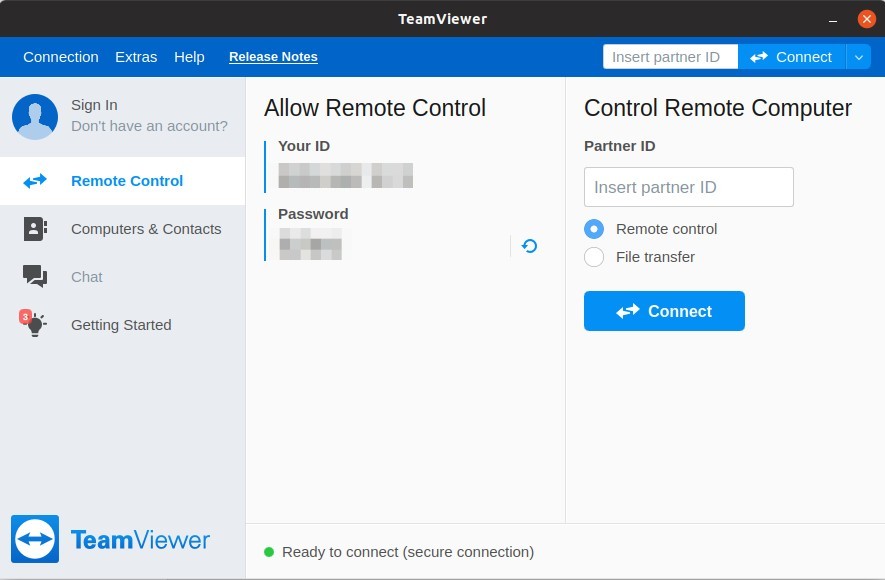Click the Allow Remote Control heading
This screenshot has width=885, height=580.
[375, 108]
